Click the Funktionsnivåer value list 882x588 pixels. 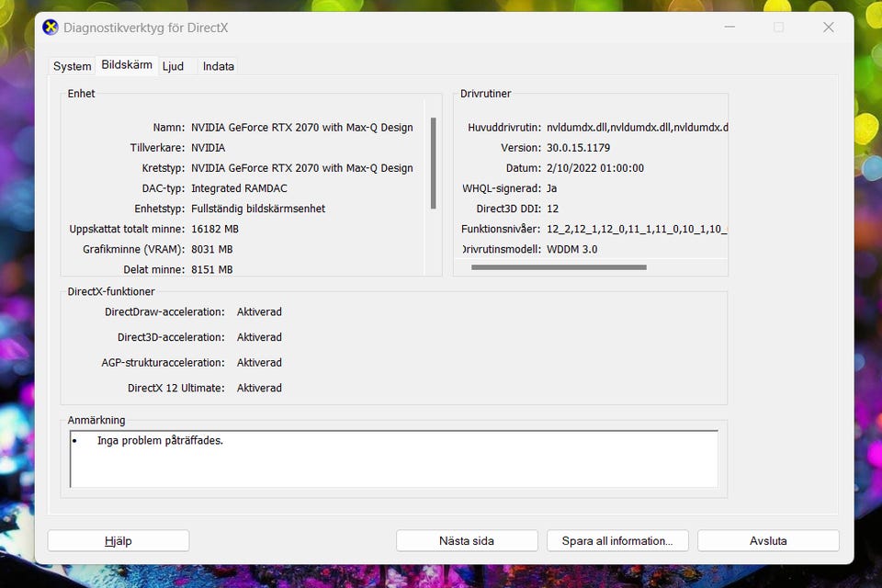point(637,229)
